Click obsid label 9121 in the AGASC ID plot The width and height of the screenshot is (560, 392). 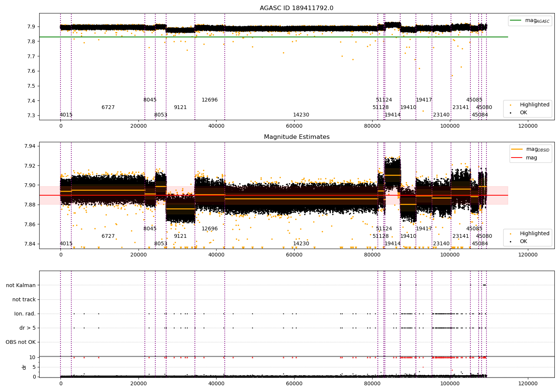click(180, 108)
